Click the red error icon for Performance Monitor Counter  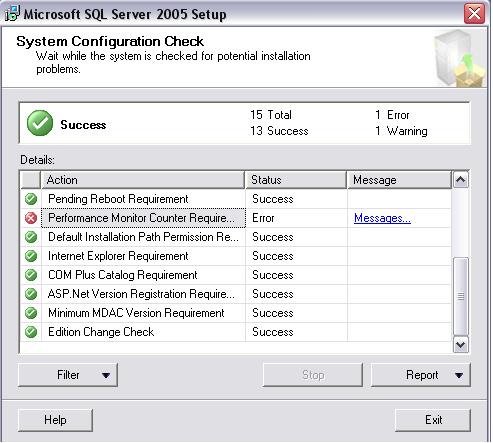(31, 218)
